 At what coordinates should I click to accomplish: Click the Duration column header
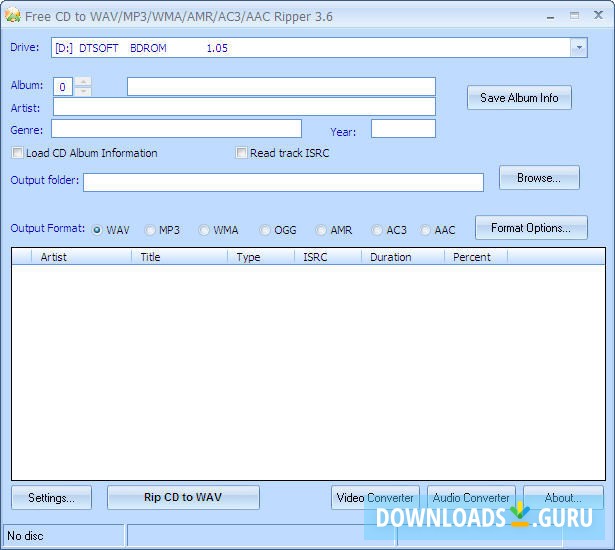(403, 257)
